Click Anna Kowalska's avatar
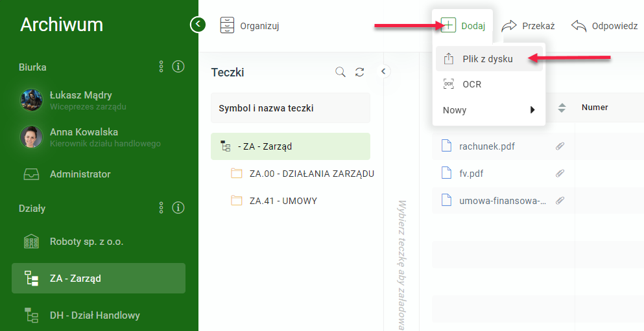This screenshot has height=331, width=644. pos(32,137)
